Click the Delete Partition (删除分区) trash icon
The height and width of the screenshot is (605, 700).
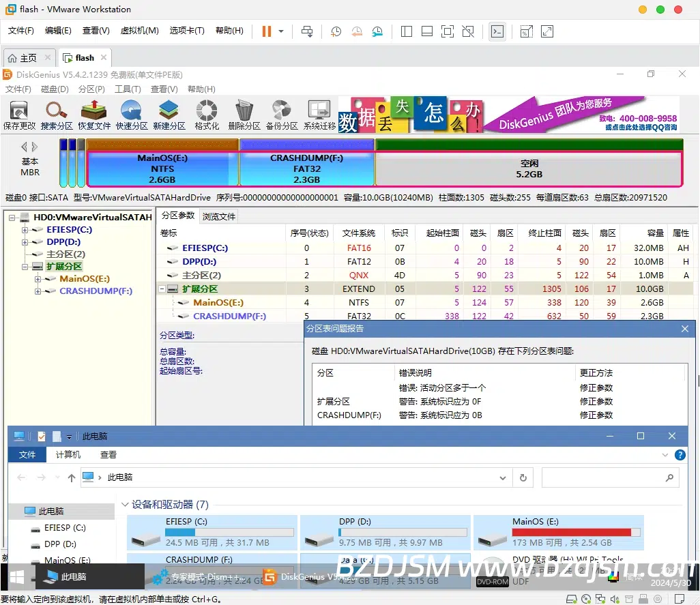click(x=244, y=115)
